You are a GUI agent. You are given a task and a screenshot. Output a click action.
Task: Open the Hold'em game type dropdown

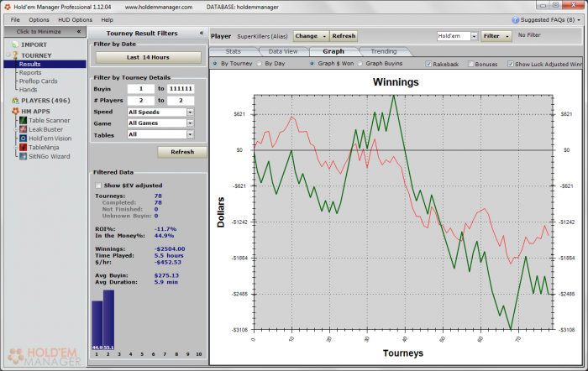pyautogui.click(x=474, y=36)
